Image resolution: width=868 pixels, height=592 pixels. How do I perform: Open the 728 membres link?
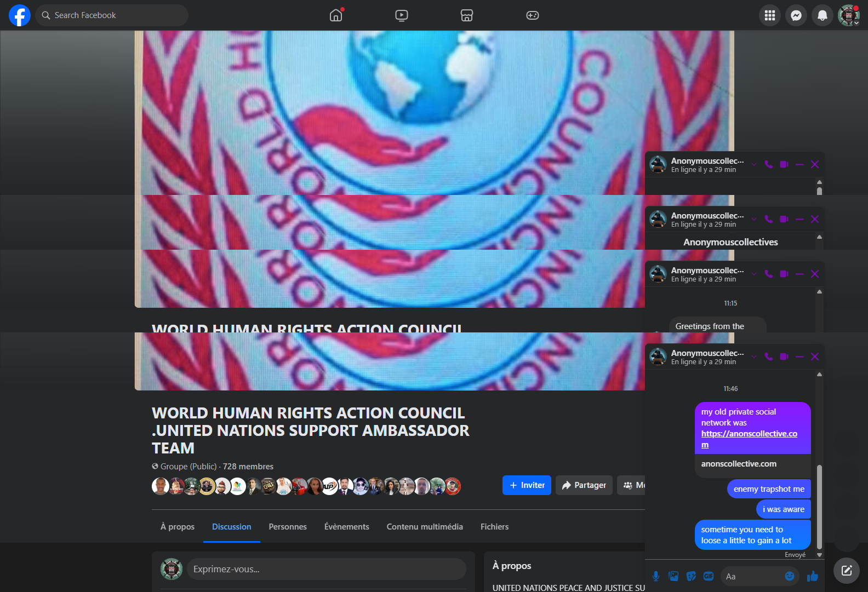(248, 467)
